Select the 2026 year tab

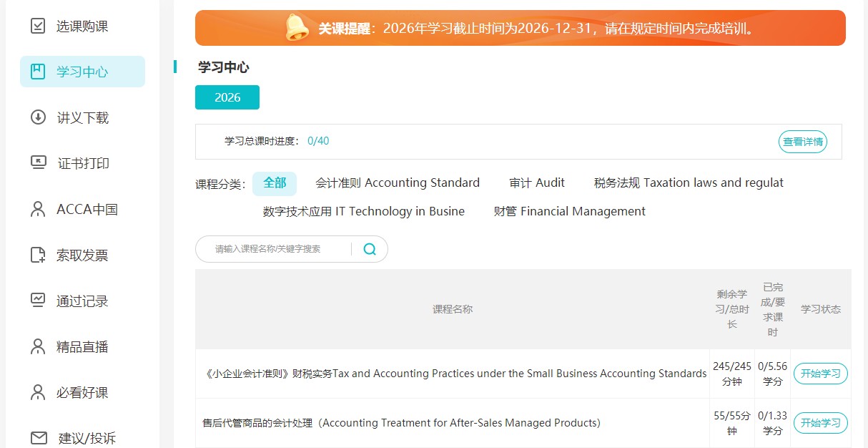pyautogui.click(x=227, y=97)
